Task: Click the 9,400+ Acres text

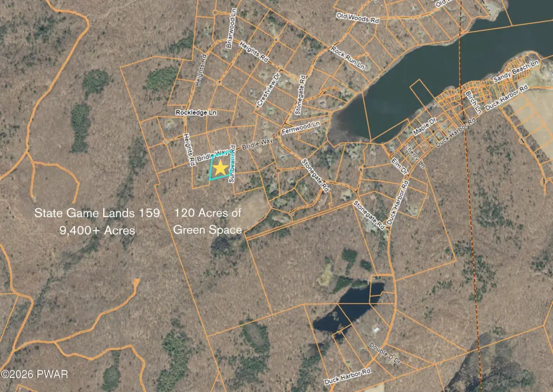Action: (x=97, y=230)
